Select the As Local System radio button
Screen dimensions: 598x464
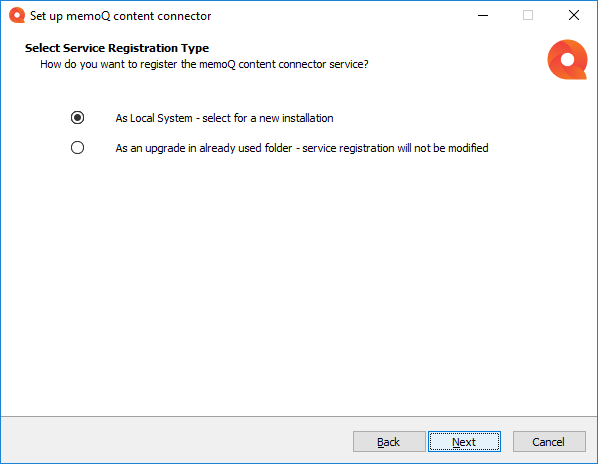coord(77,117)
